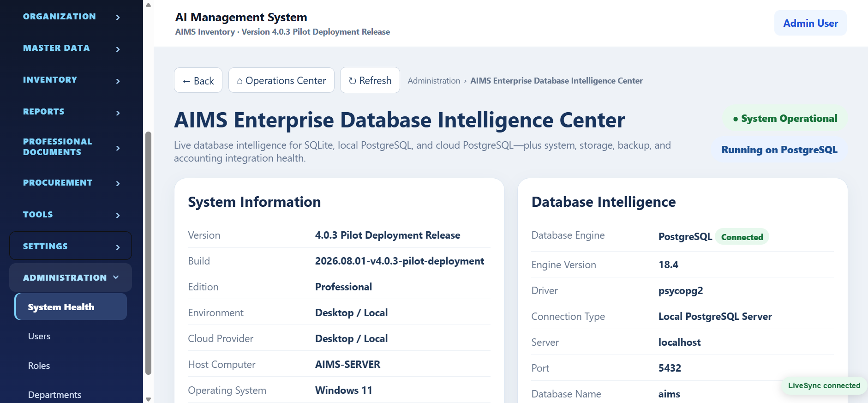The height and width of the screenshot is (403, 868).
Task: Select the Connection Type value Local PostgreSQL Server
Action: (715, 316)
